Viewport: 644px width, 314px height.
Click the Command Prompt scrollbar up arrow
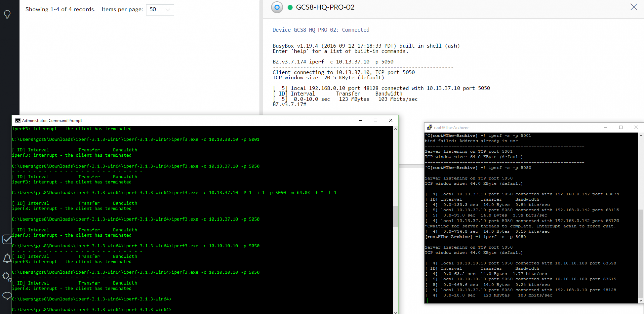(396, 129)
